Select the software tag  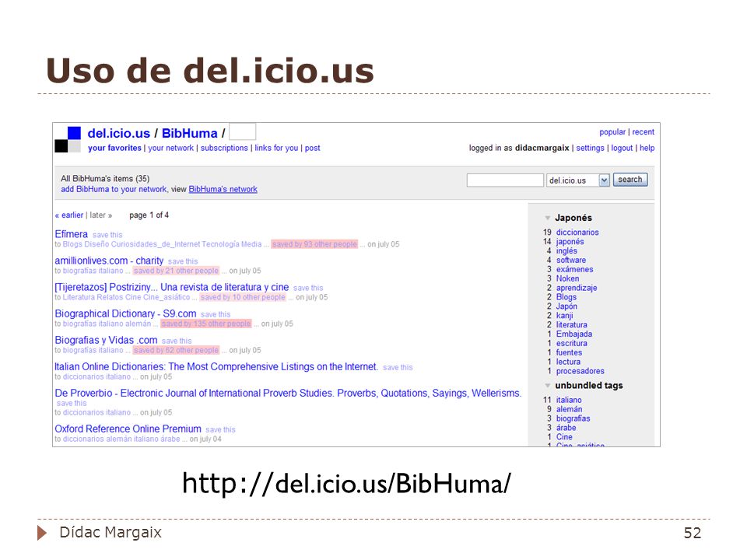571,260
